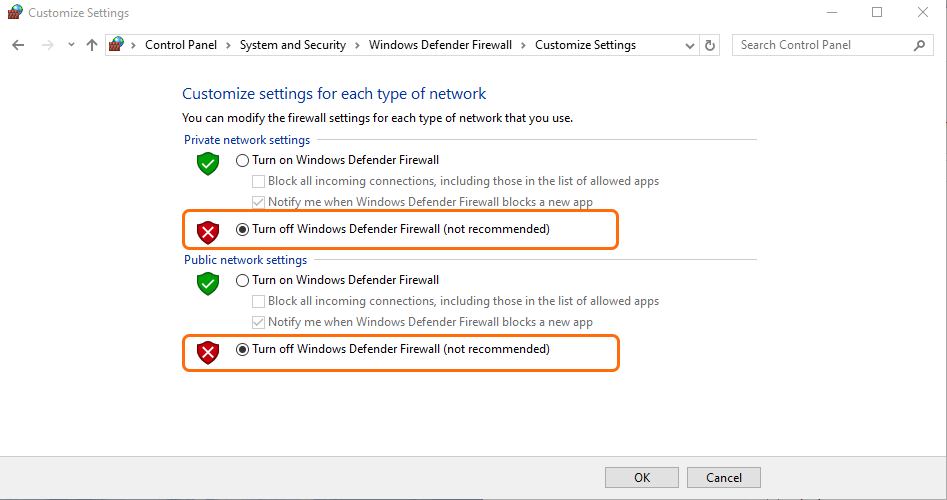
Task: Check Notify me checkbox in Private network settings
Action: (258, 202)
